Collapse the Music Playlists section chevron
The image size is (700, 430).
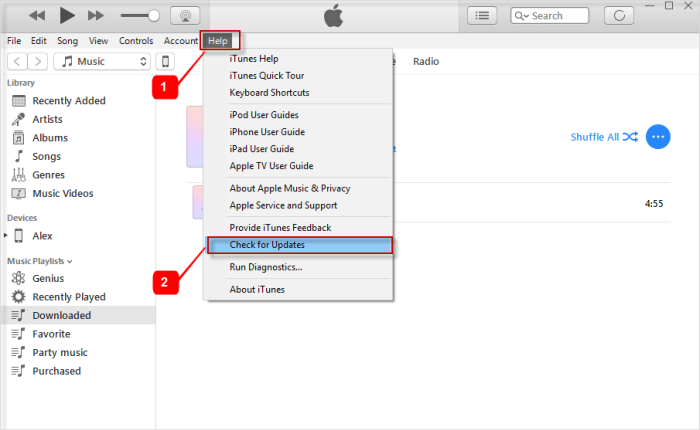coord(70,262)
